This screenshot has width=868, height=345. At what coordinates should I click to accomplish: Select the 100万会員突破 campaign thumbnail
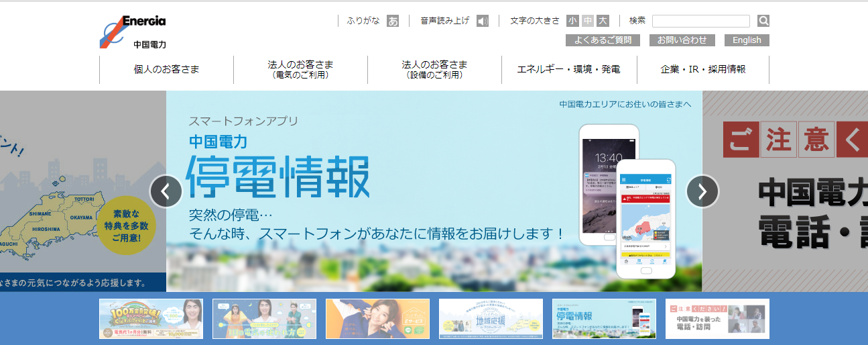click(x=151, y=319)
